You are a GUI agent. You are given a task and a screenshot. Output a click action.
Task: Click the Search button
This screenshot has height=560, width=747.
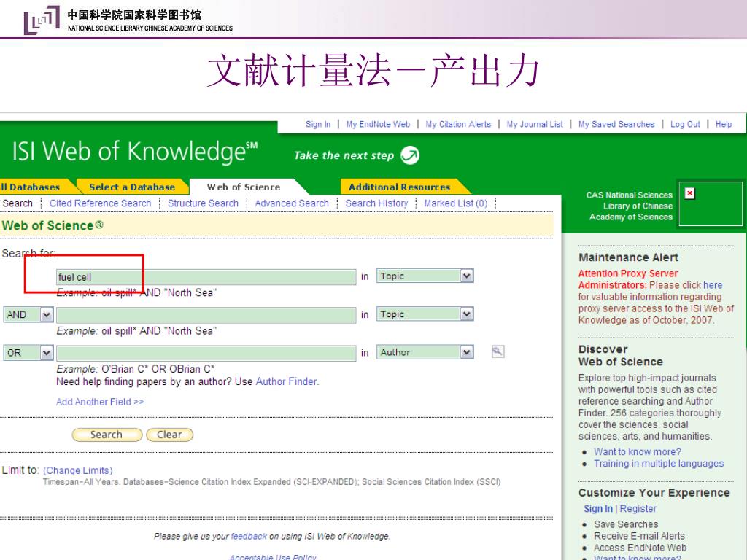[x=107, y=435]
